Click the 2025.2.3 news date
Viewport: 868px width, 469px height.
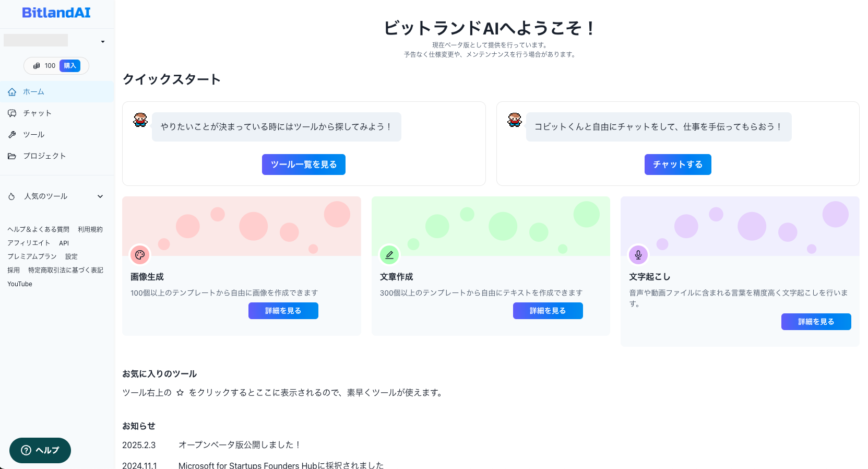pyautogui.click(x=139, y=445)
